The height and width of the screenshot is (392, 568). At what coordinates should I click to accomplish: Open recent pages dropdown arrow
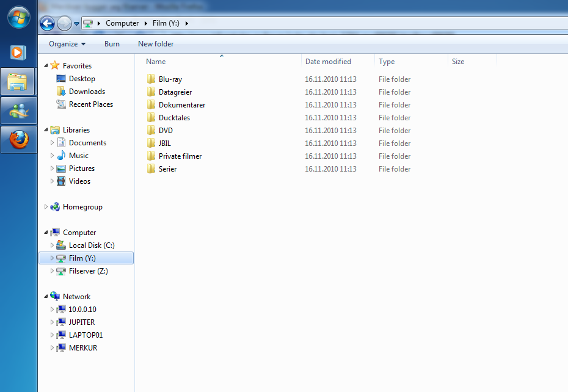pos(76,24)
